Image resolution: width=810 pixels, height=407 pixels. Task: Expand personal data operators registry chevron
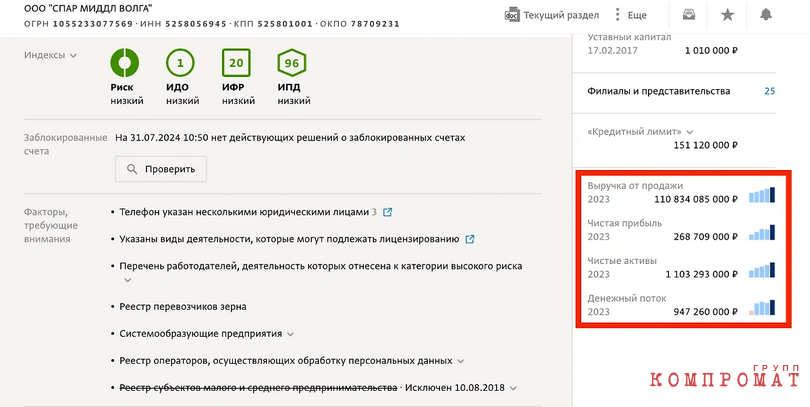[x=460, y=361]
